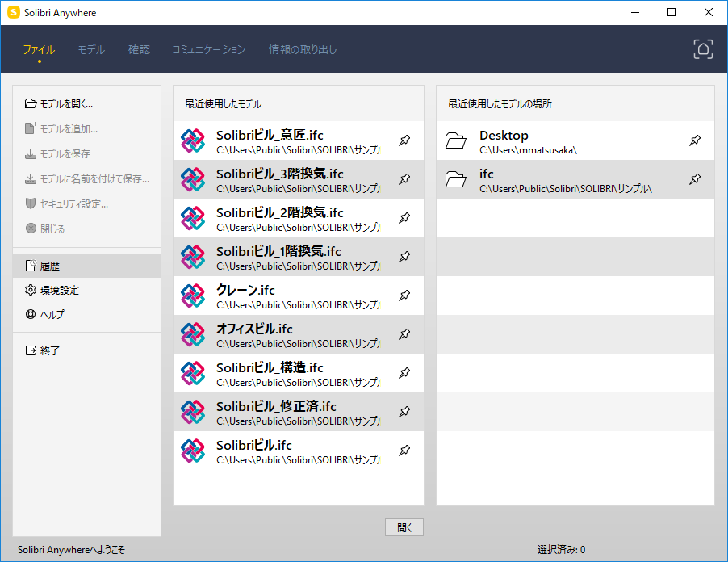Click the Solibri Anywhere app logo

click(x=14, y=13)
